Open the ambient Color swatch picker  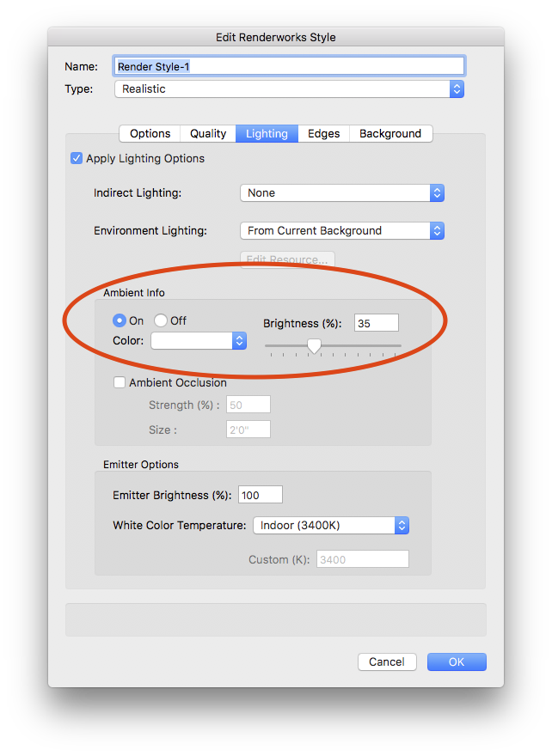199,341
